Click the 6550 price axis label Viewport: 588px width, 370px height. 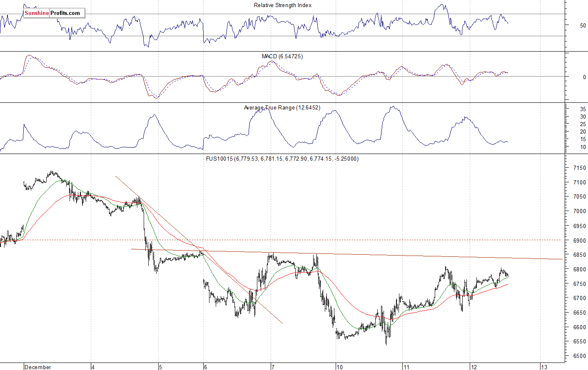click(580, 342)
